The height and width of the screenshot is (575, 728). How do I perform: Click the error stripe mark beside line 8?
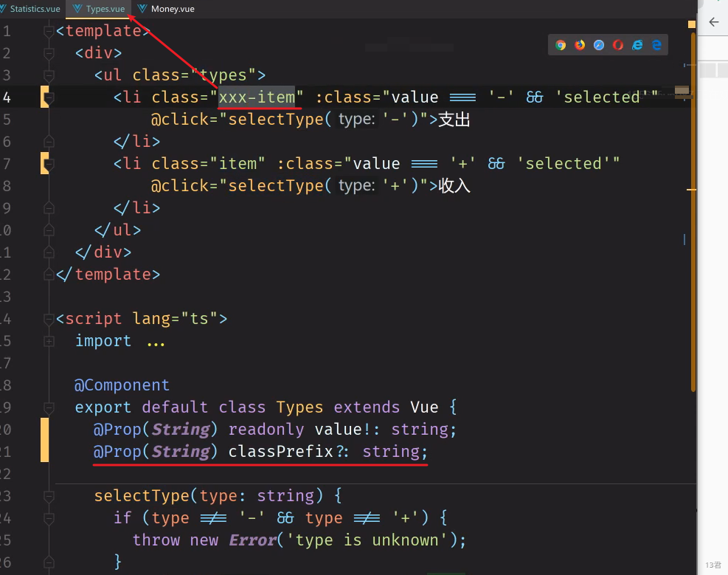click(x=691, y=190)
